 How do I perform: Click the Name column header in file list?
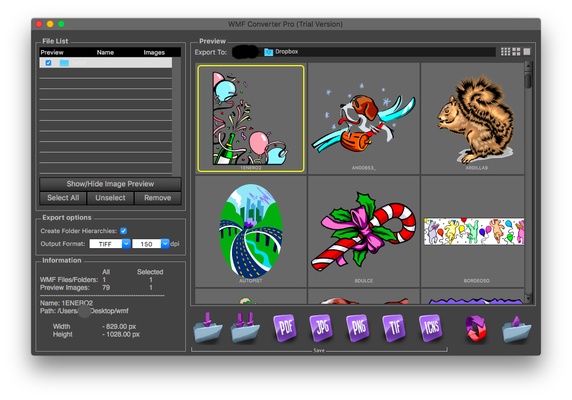105,52
